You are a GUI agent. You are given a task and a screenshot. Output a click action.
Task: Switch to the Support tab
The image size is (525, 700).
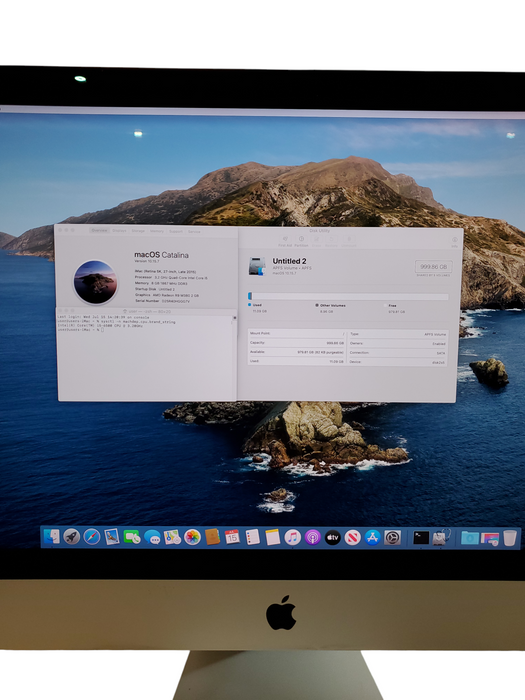coord(175,231)
